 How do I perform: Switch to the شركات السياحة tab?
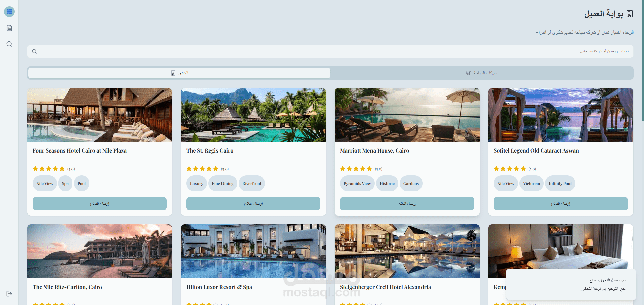[482, 73]
